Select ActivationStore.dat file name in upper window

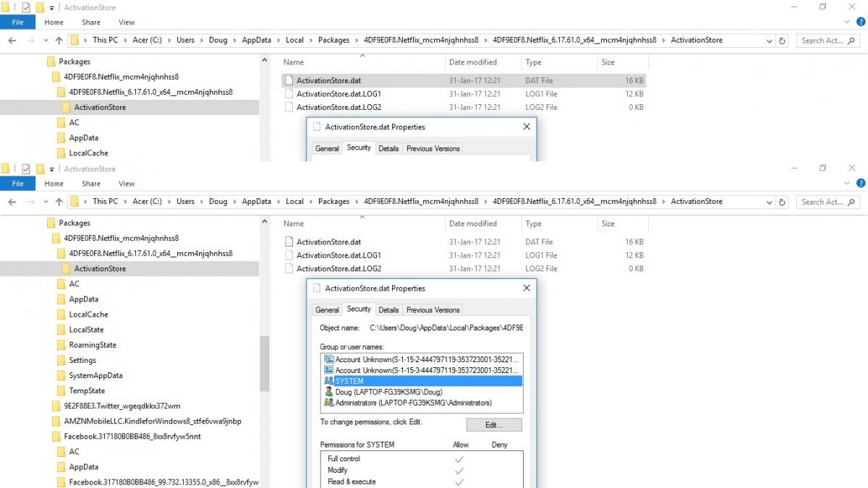point(328,81)
